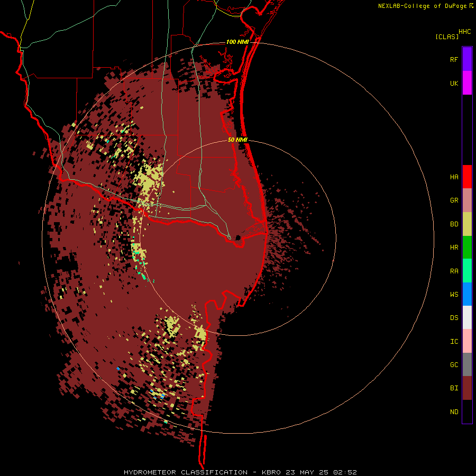Click the WS legend label
Screen dimensions: 476x476
(454, 295)
